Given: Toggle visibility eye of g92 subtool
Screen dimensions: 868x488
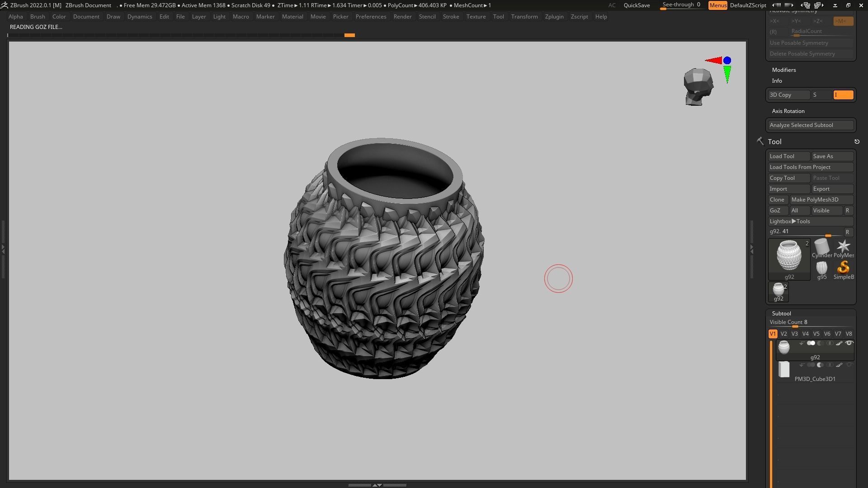Looking at the screenshot, I should 849,343.
